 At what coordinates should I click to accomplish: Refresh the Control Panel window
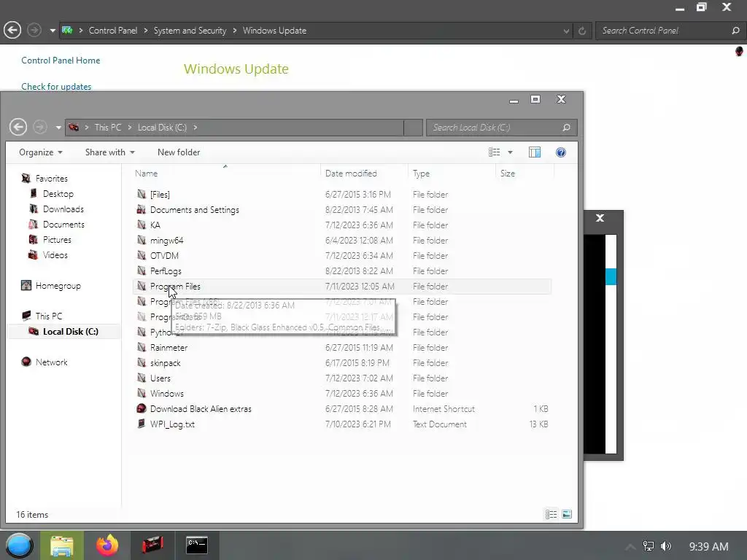(581, 31)
